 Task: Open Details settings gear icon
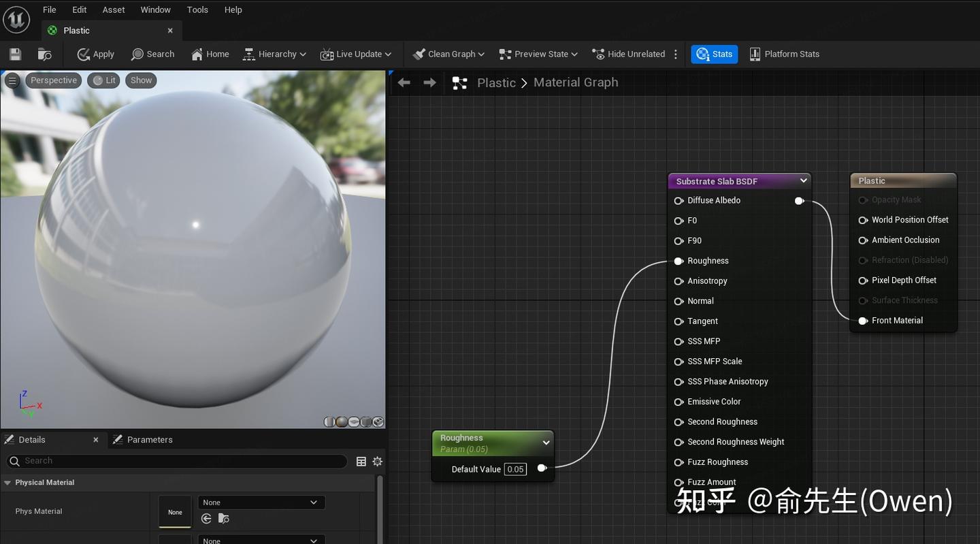tap(377, 462)
